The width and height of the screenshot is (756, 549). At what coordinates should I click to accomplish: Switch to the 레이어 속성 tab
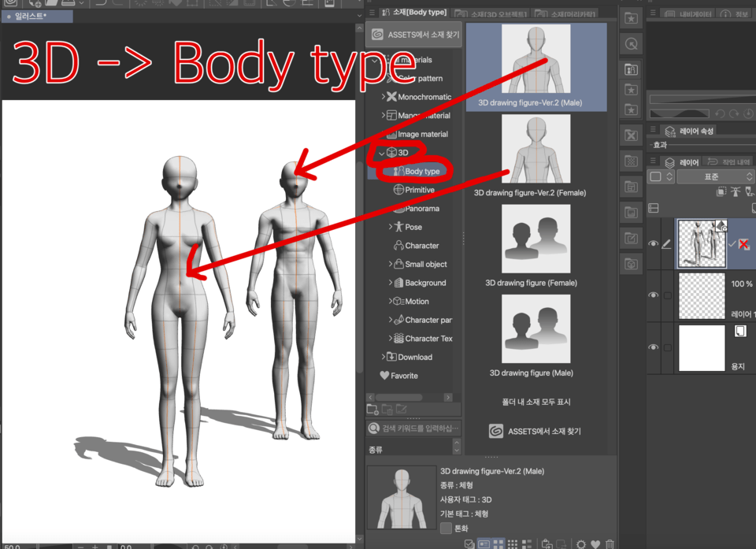690,131
